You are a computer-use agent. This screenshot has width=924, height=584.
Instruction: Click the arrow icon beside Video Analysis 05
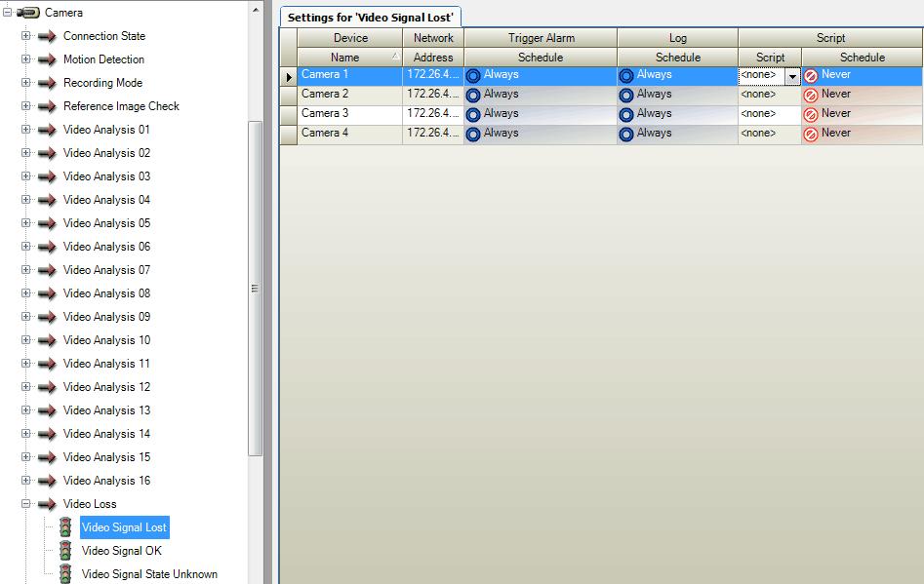coord(47,223)
